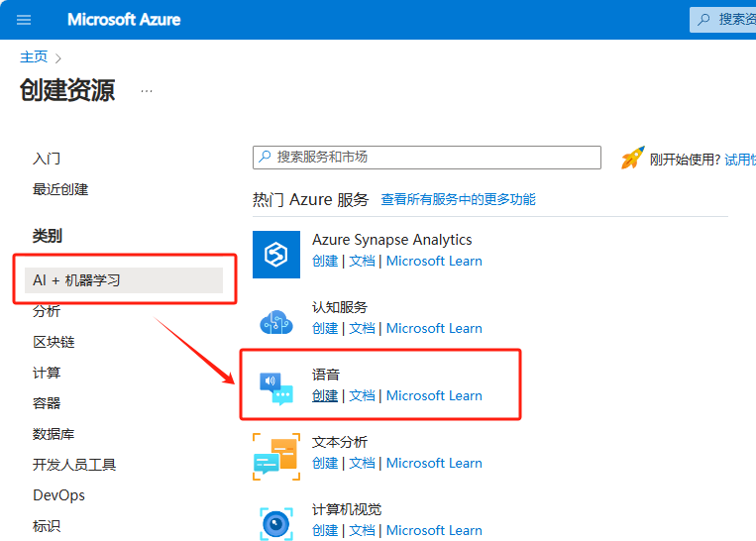The height and width of the screenshot is (541, 756).
Task: Select 入门 in the left menu
Action: pos(47,159)
